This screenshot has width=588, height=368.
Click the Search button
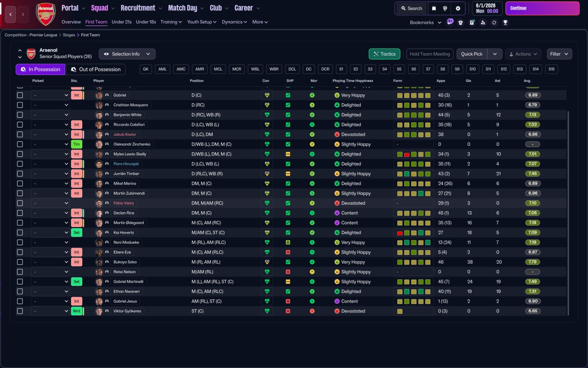(411, 8)
